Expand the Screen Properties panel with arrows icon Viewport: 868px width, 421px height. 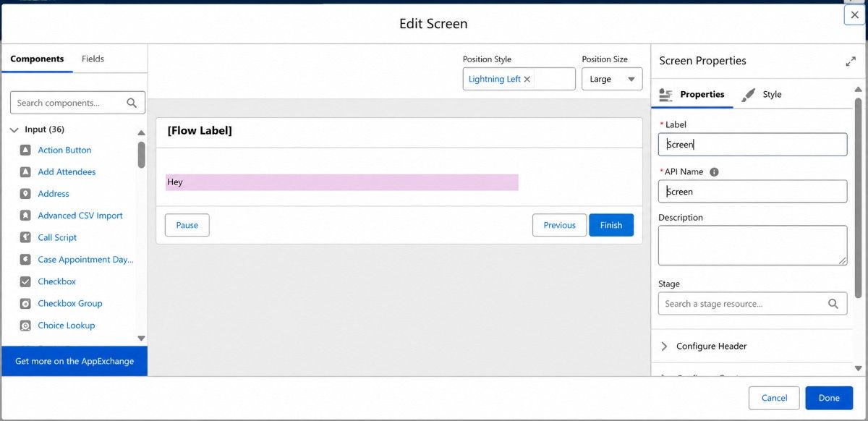(x=851, y=61)
